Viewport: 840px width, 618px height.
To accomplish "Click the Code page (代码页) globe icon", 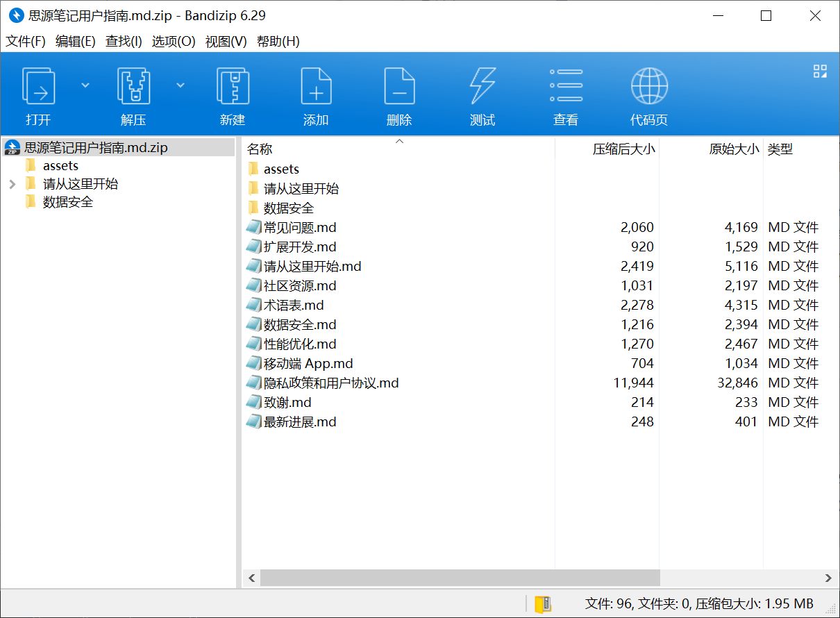I will 649,86.
